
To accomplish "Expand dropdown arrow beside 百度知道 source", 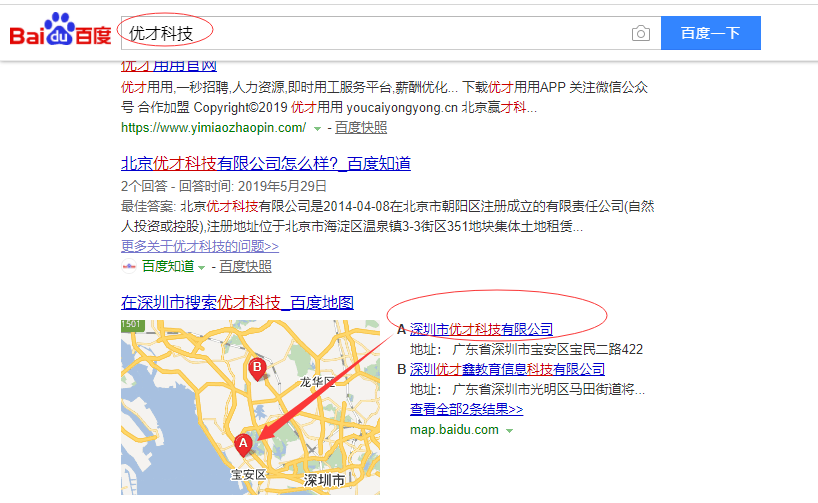I will coord(201,267).
